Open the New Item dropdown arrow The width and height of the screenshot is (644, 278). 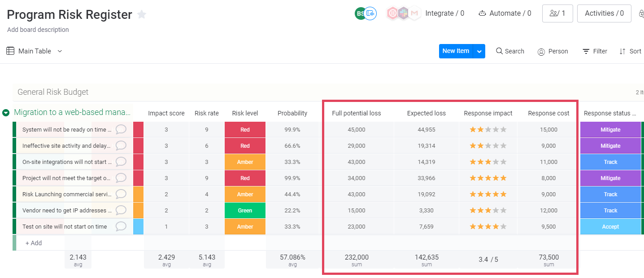pos(479,51)
